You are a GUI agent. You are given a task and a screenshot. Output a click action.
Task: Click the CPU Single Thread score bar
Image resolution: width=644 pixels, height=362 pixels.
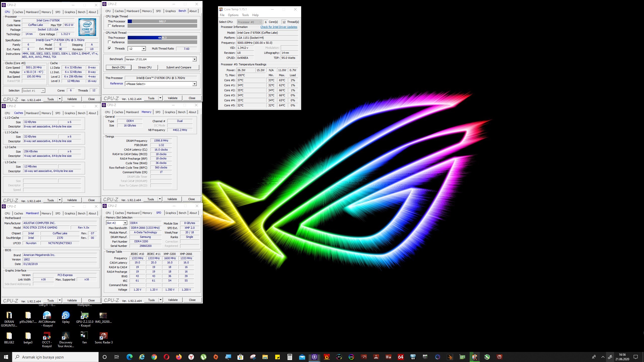pos(162,21)
